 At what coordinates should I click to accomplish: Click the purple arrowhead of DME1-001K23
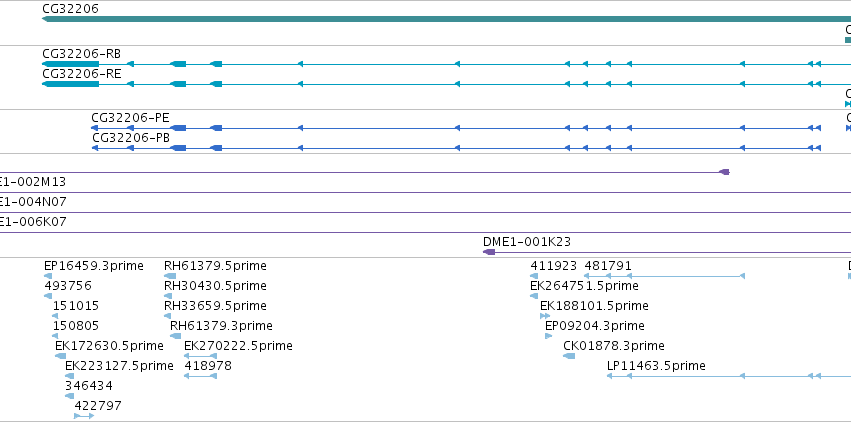(489, 252)
